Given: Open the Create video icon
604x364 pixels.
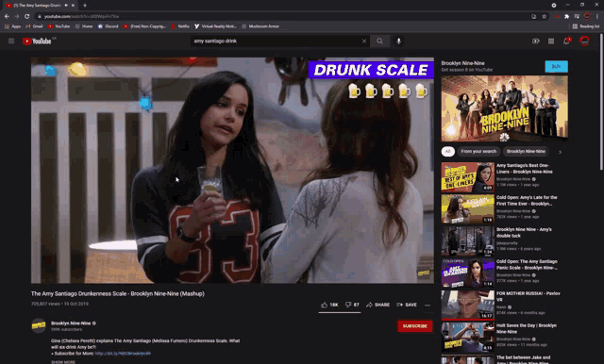Looking at the screenshot, I should [535, 41].
